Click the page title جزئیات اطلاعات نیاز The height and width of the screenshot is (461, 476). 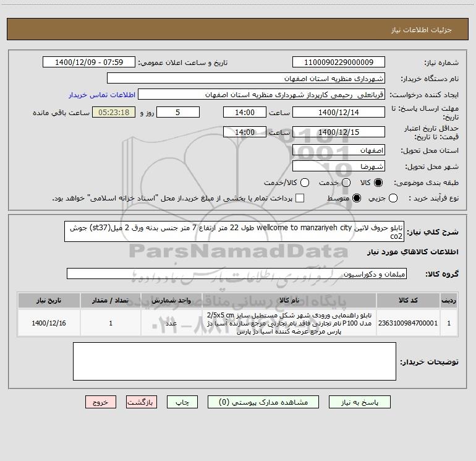coord(422,30)
